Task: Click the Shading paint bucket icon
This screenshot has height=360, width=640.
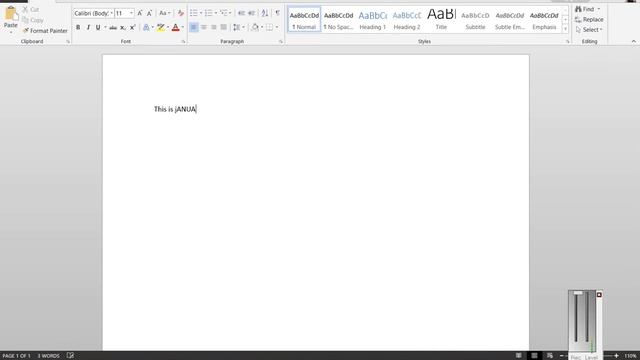Action: [x=255, y=27]
